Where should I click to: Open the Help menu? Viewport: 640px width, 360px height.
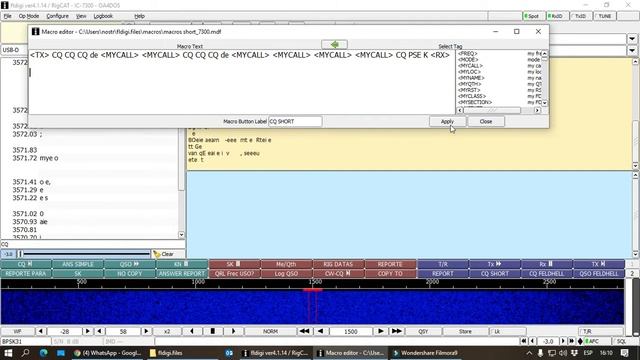(140, 16)
